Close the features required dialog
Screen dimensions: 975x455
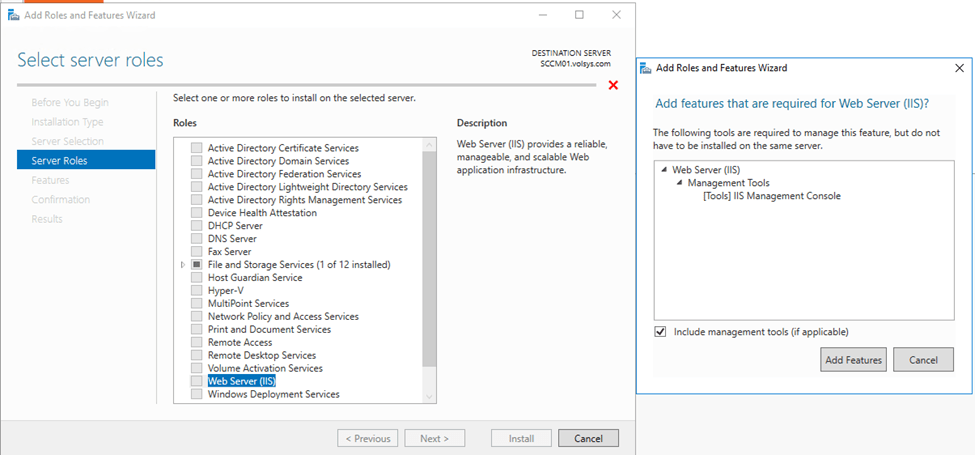959,68
